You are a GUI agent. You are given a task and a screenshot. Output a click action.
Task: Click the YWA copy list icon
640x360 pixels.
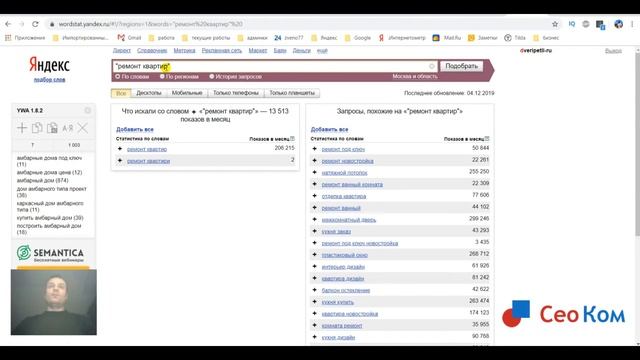click(37, 128)
